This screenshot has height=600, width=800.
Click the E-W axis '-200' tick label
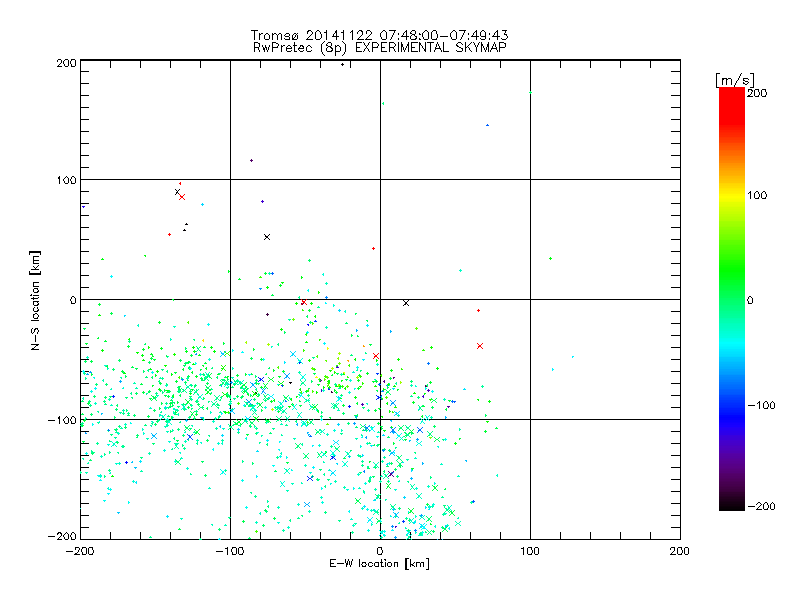point(80,551)
